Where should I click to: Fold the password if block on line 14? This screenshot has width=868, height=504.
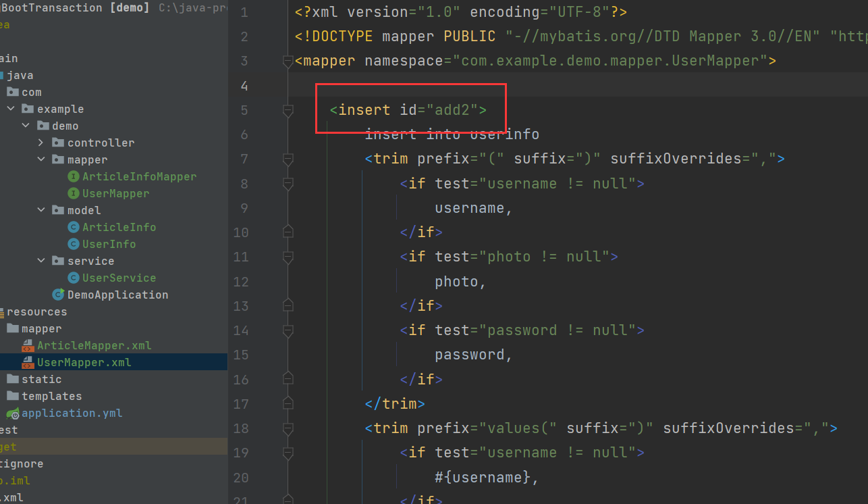[x=288, y=330]
